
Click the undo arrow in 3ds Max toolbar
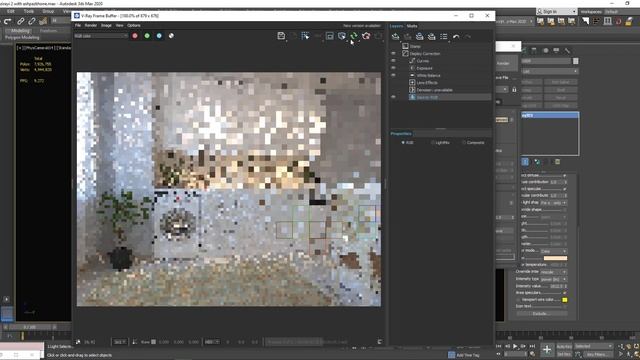point(7,21)
